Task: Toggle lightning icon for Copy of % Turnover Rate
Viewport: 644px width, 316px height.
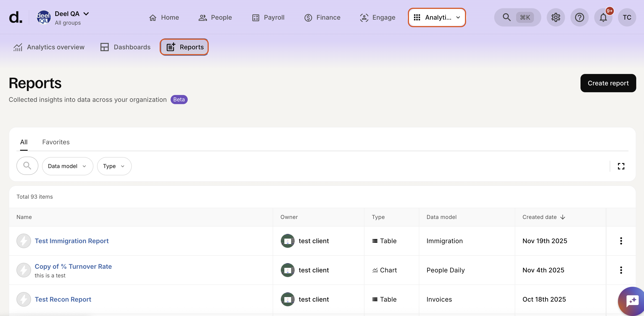Action: 24,270
